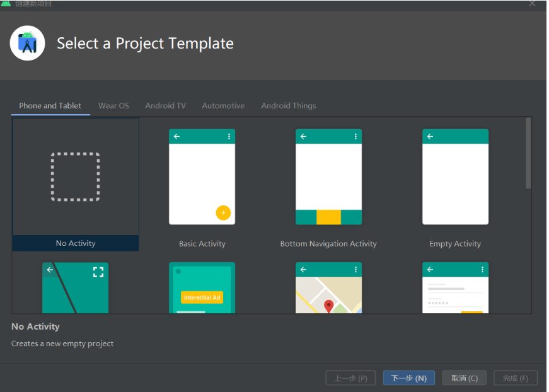
Task: Choose the Basic Activity template preview
Action: tap(202, 176)
